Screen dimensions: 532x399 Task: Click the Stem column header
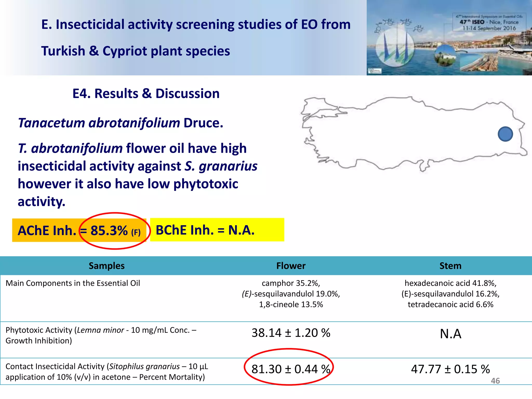450,266
